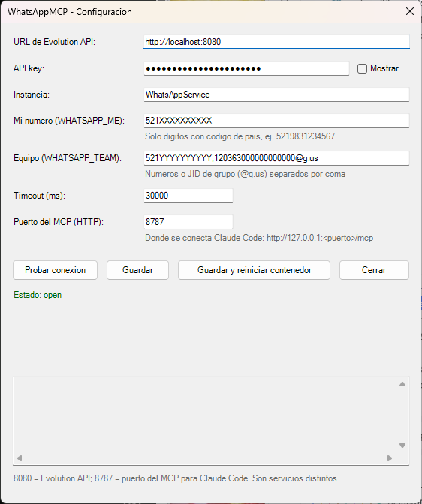422x504 pixels.
Task: Click the 'Timeout (ms):' label
Action: click(39, 196)
